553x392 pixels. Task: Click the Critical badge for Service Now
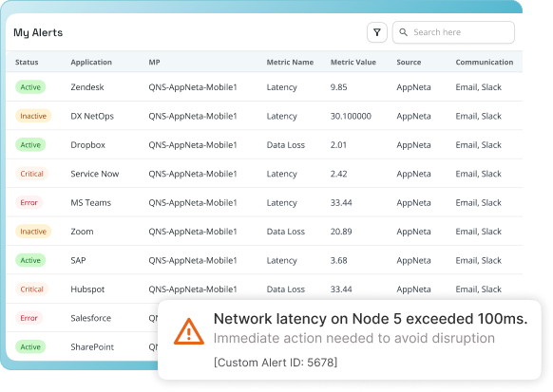(31, 174)
